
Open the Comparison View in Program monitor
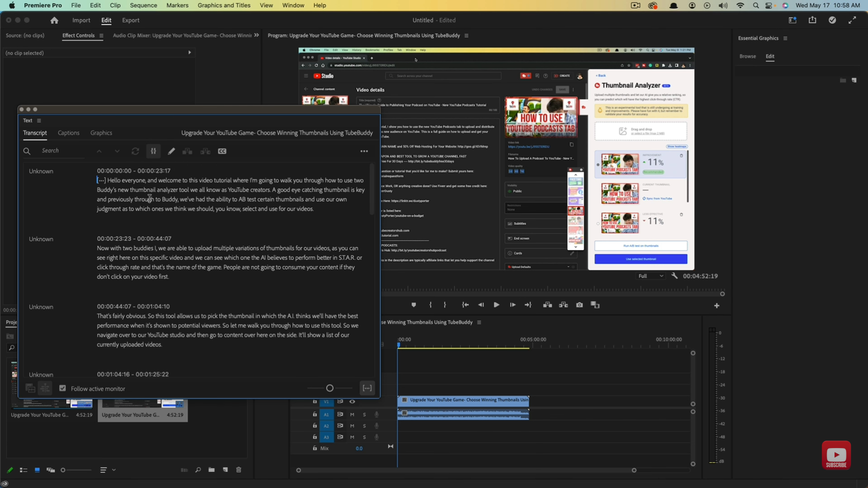click(595, 305)
